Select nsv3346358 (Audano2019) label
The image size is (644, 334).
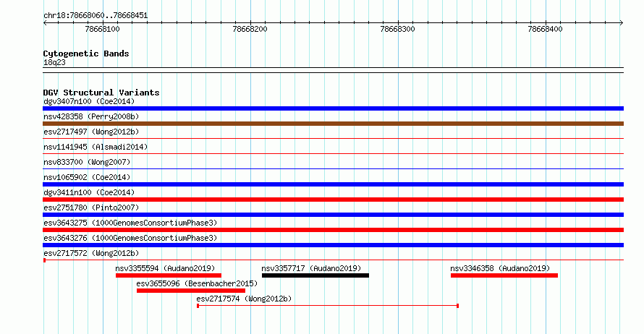pyautogui.click(x=500, y=268)
